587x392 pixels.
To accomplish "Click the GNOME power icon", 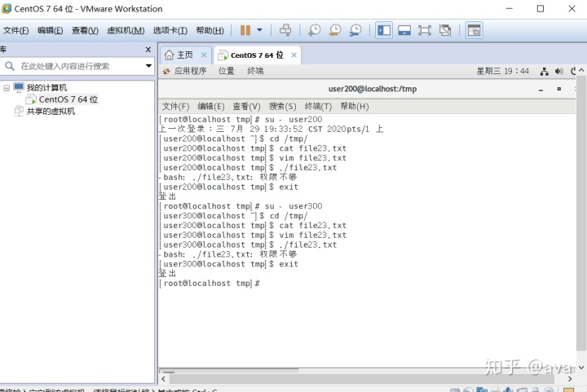I will [x=573, y=72].
